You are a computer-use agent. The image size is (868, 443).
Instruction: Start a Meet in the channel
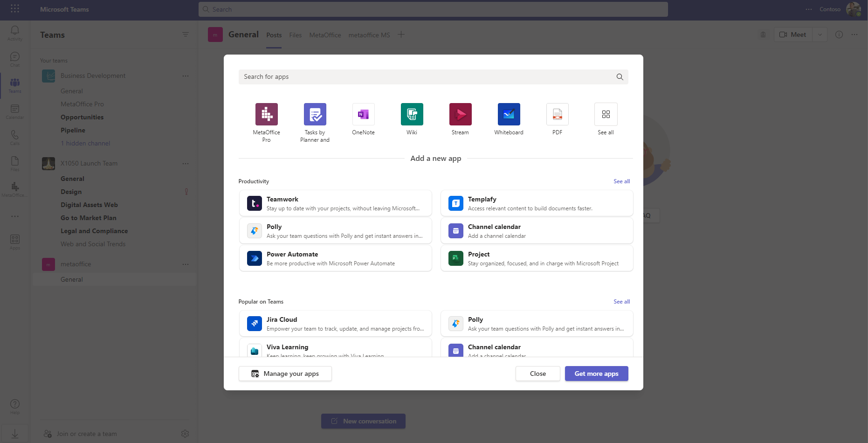click(x=793, y=35)
